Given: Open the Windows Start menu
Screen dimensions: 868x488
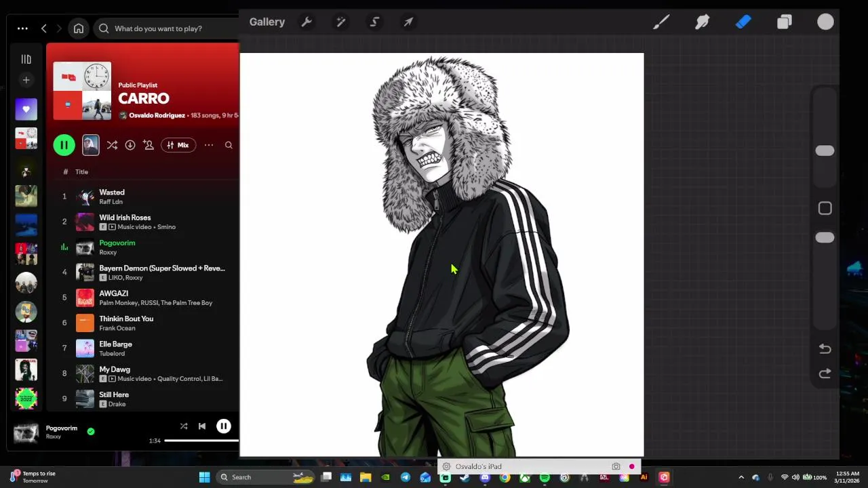Looking at the screenshot, I should point(204,477).
